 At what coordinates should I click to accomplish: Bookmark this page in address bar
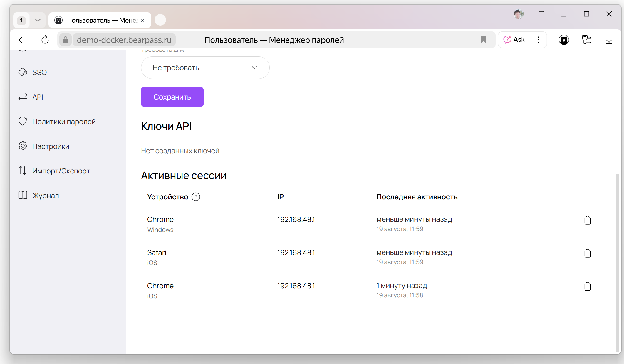(484, 40)
